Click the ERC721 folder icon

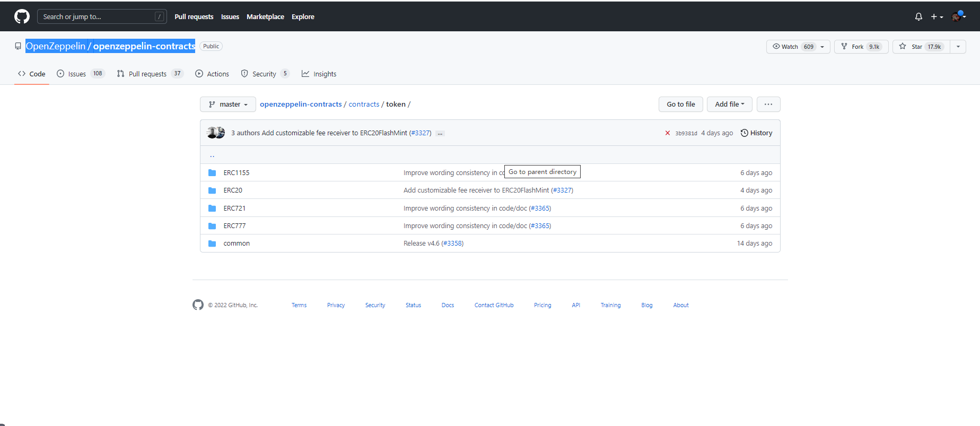(x=212, y=208)
